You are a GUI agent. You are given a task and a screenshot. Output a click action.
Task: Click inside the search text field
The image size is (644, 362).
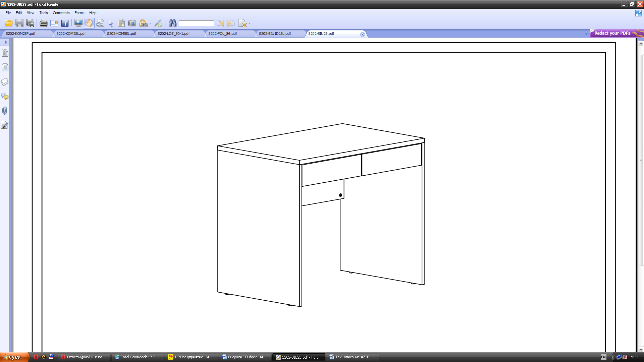click(x=197, y=23)
